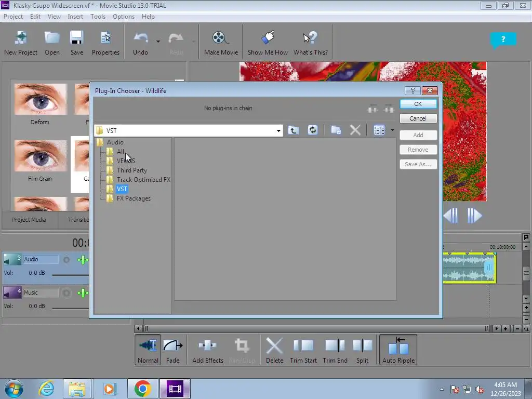
Task: Click the Save As... button
Action: [x=418, y=164]
